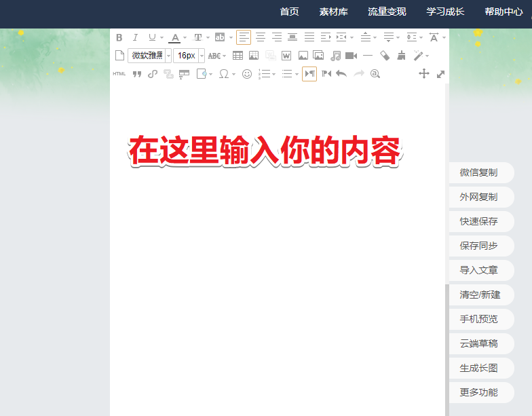Click the new blank document icon
This screenshot has height=416, width=532.
(119, 56)
